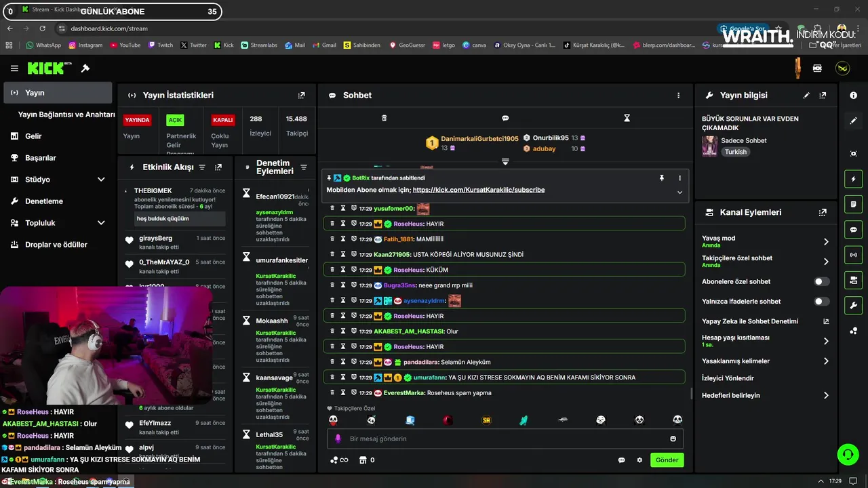This screenshot has height=488, width=868.
Task: Open the emoji picker in the message box
Action: click(673, 439)
